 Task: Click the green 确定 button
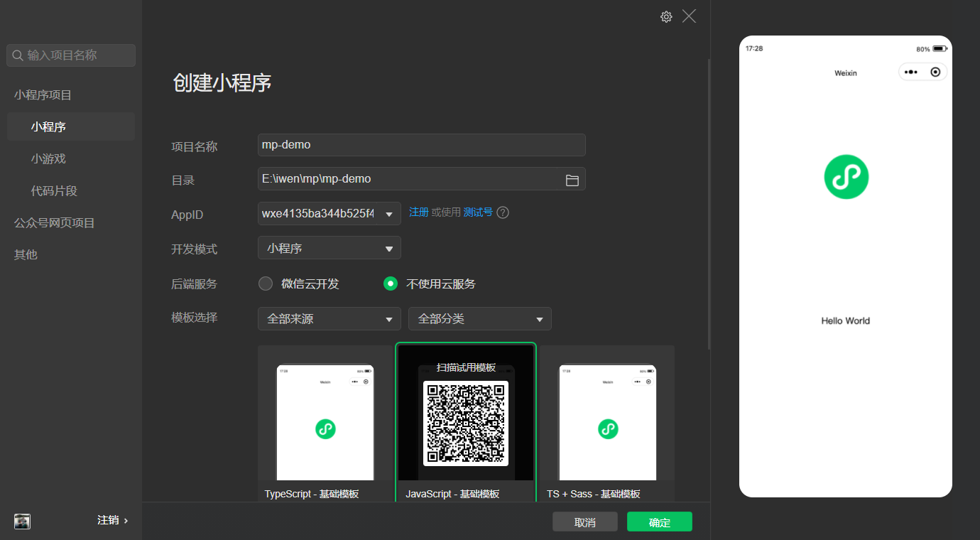coord(659,522)
